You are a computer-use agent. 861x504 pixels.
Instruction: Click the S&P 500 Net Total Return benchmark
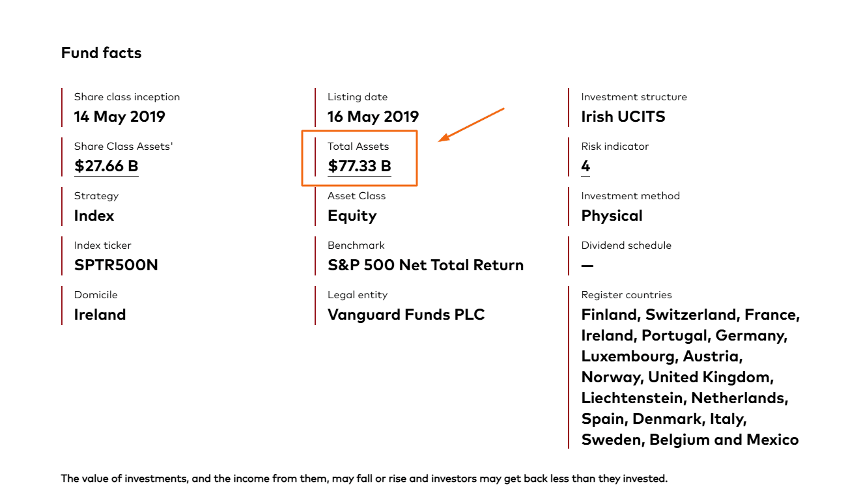click(425, 266)
